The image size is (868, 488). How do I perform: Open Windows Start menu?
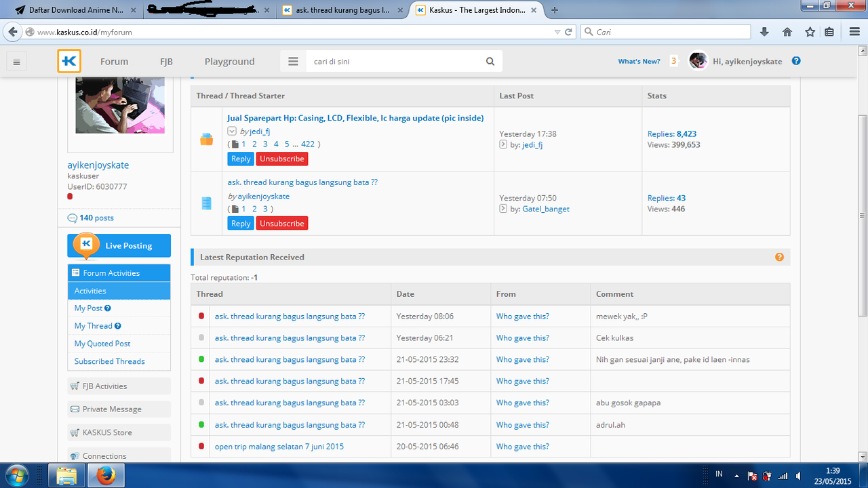click(x=15, y=474)
